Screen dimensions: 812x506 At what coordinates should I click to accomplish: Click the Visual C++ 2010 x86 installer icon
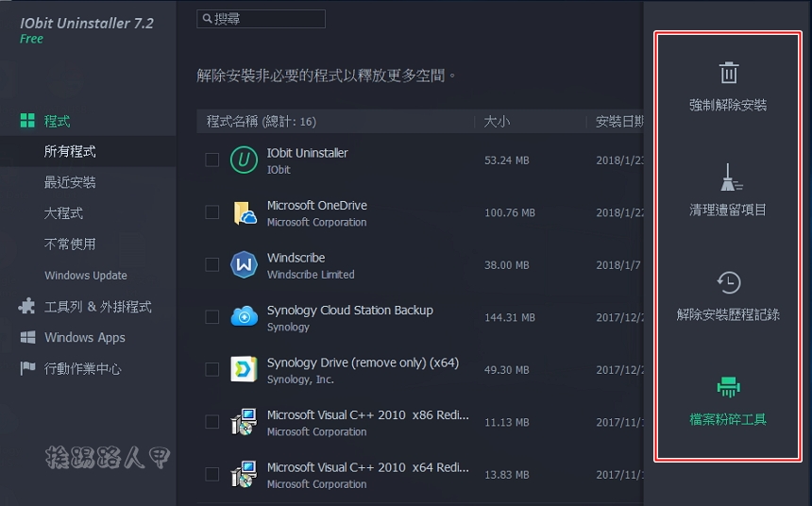click(x=244, y=422)
